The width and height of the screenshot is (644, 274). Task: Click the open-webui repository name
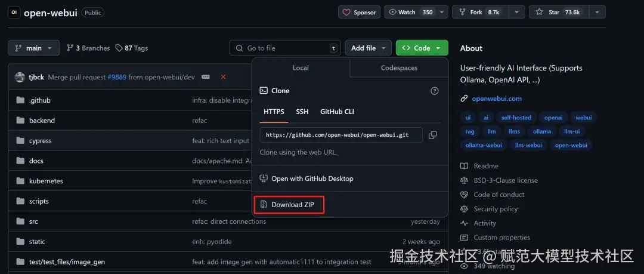[51, 13]
